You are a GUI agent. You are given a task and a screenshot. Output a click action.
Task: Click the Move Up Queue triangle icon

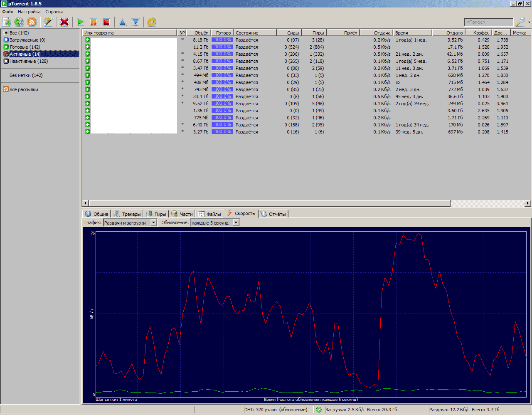123,22
